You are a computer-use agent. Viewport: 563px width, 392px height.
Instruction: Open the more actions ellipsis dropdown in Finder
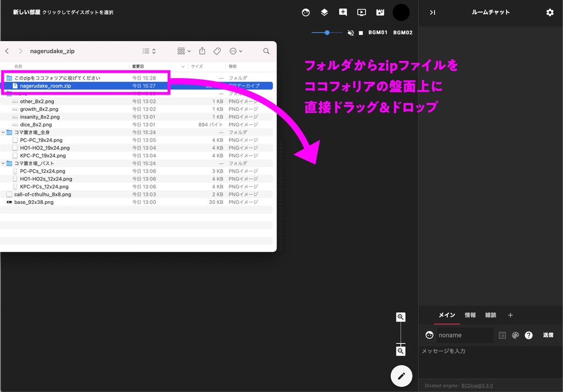click(235, 51)
